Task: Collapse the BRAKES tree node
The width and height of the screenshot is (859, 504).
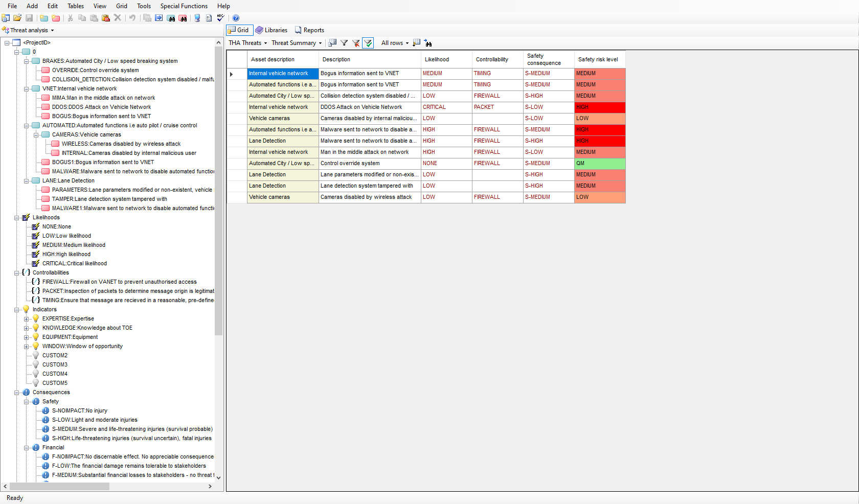Action: [x=27, y=61]
